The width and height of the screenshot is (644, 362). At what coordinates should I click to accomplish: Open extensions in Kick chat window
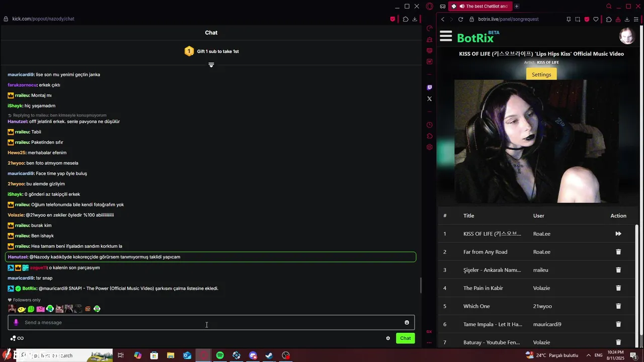coord(406,19)
